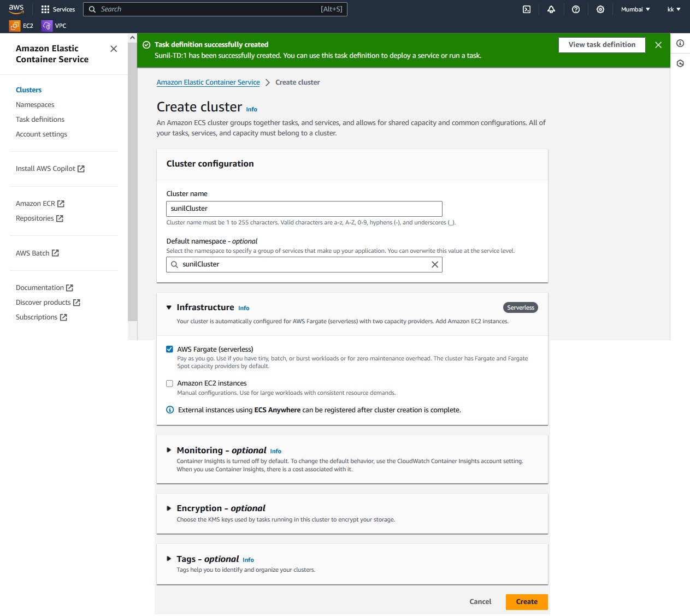690x616 pixels.
Task: Expand the Monitoring optional section
Action: coord(169,451)
